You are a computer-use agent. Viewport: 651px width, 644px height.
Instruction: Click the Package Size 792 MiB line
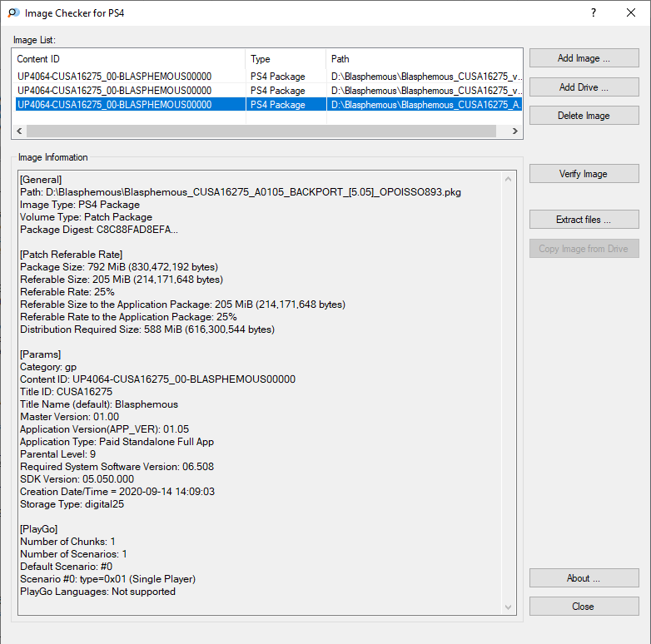click(x=119, y=267)
